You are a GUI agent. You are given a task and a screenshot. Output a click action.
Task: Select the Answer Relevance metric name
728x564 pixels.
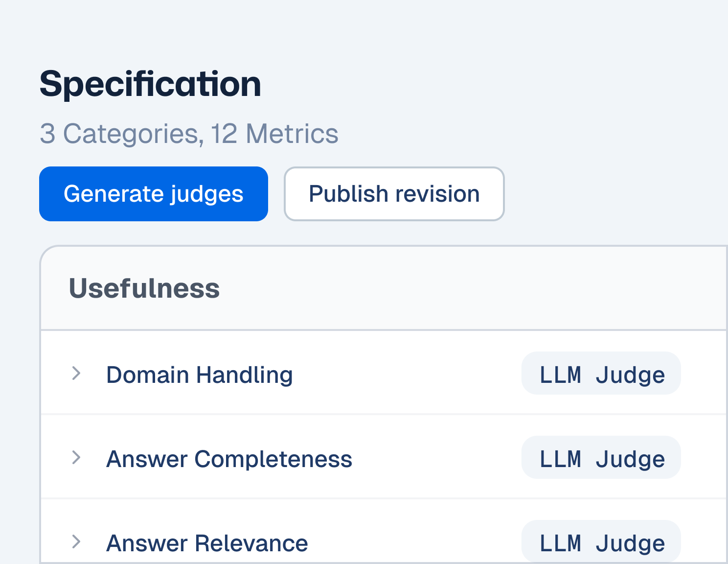(x=207, y=543)
